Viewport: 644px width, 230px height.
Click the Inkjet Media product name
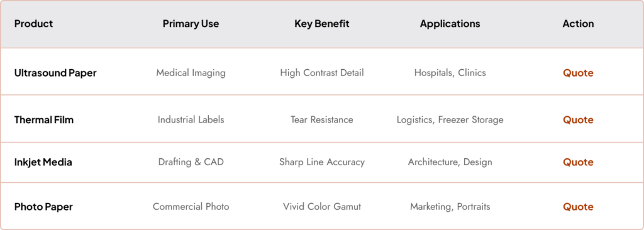click(43, 162)
